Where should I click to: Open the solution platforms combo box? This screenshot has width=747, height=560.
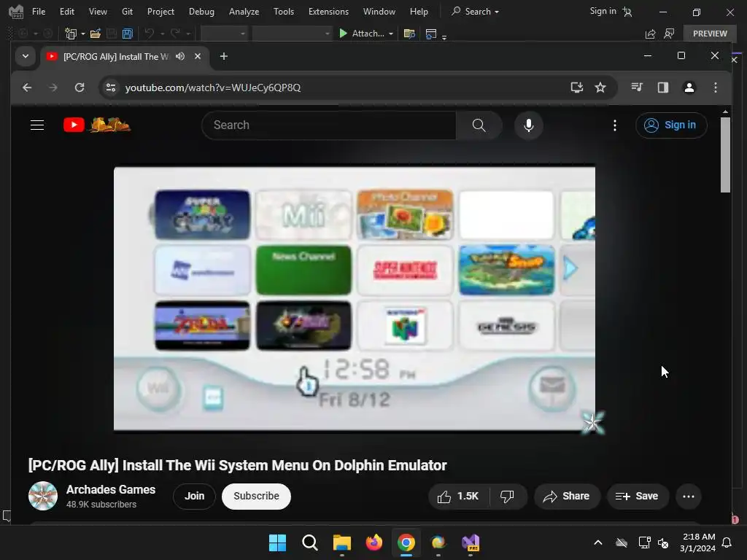pyautogui.click(x=292, y=34)
